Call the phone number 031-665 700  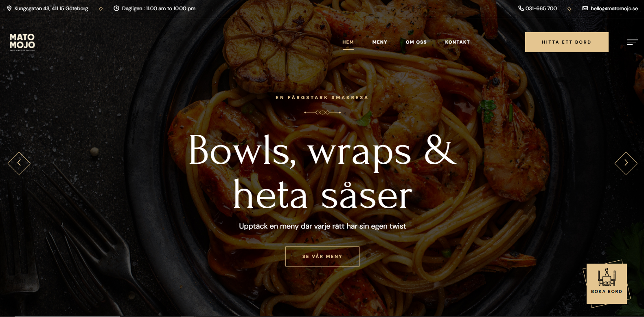pyautogui.click(x=541, y=8)
